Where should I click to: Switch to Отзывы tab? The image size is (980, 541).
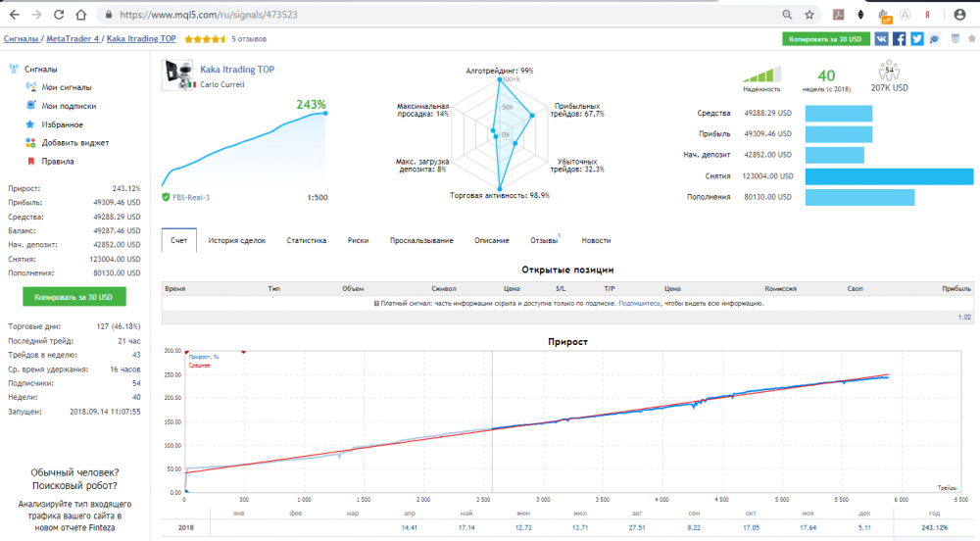pyautogui.click(x=544, y=240)
